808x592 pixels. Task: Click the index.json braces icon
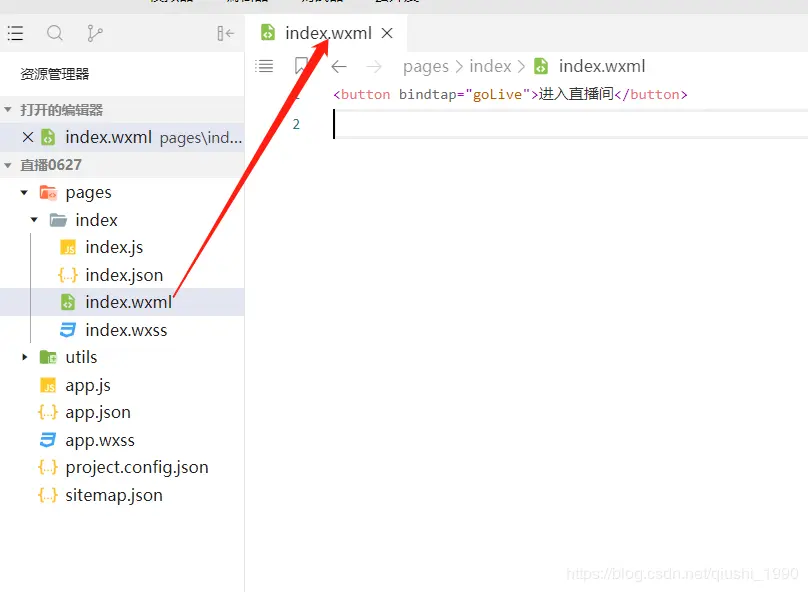coord(68,275)
